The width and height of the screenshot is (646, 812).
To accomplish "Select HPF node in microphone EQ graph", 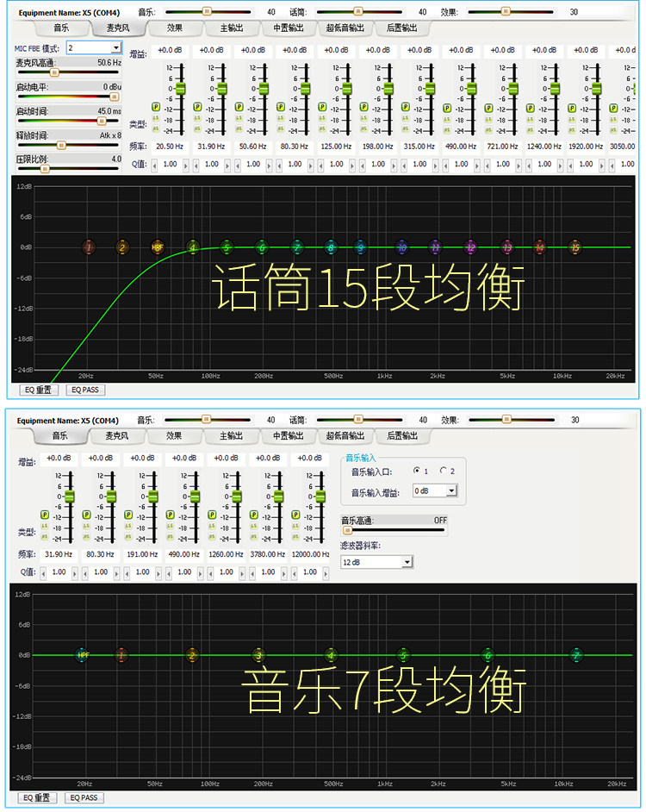I will click(158, 247).
